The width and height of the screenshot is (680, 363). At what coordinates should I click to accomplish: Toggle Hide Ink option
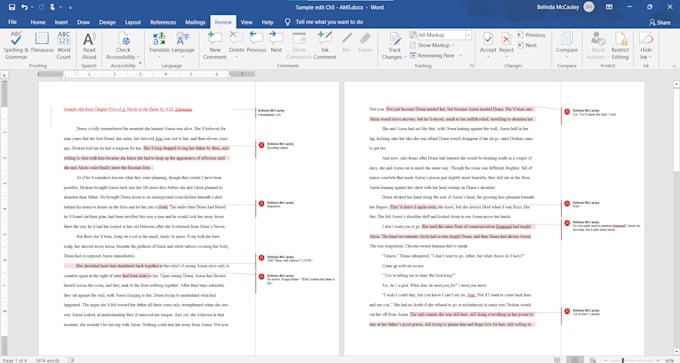(646, 46)
